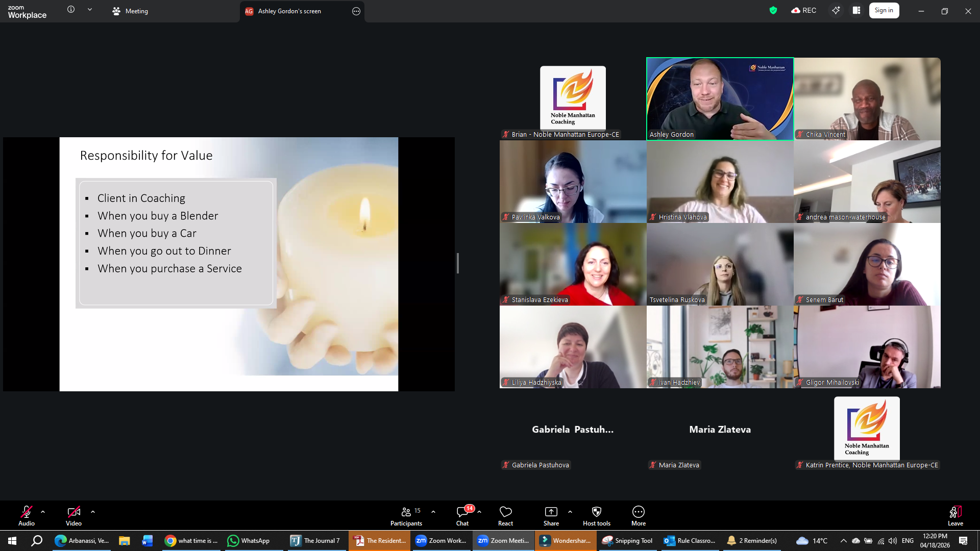980x551 pixels.
Task: Click the AI Companion sparkle icon
Action: tap(836, 10)
